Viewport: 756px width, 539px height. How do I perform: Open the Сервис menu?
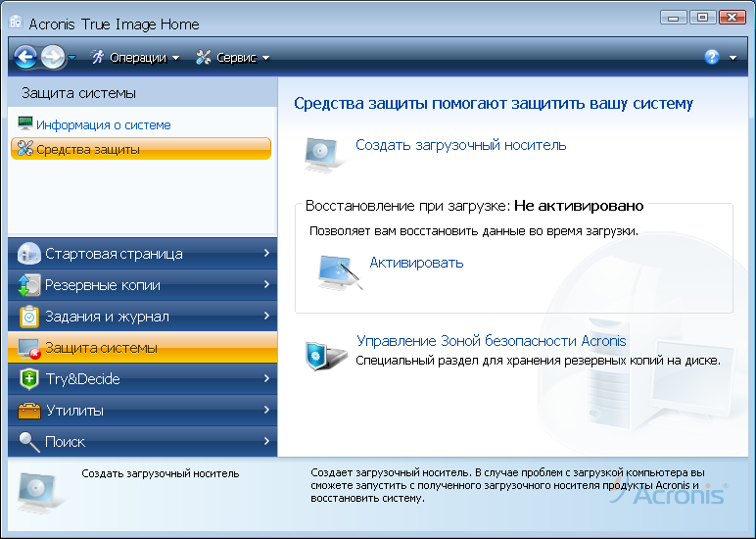click(233, 58)
